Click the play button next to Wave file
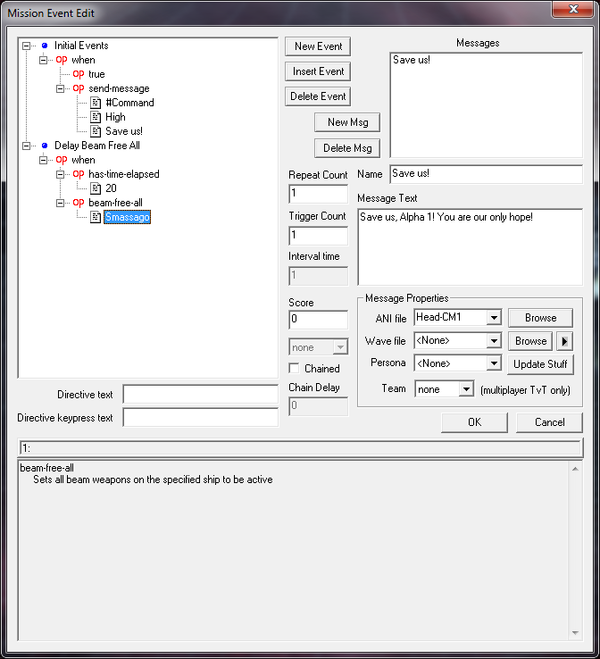 565,341
